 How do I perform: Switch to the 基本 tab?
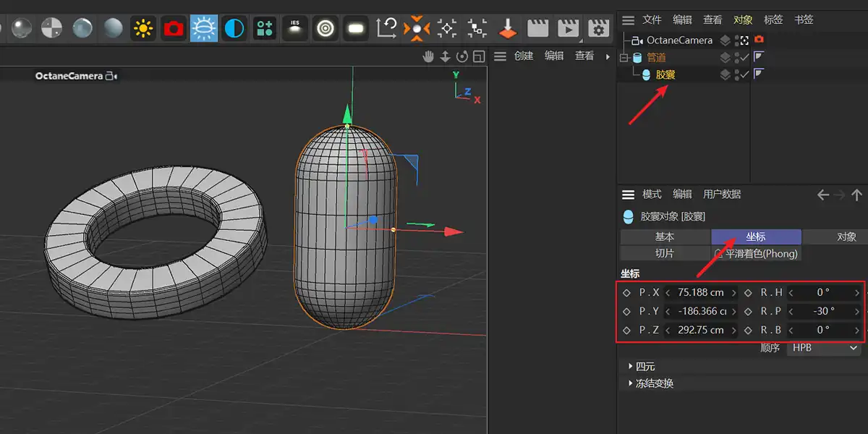pos(665,237)
